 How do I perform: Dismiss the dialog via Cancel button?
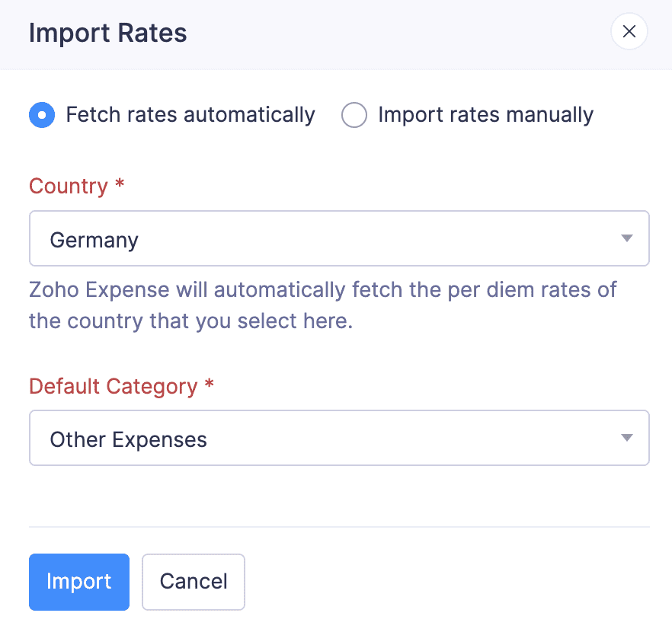pos(193,582)
